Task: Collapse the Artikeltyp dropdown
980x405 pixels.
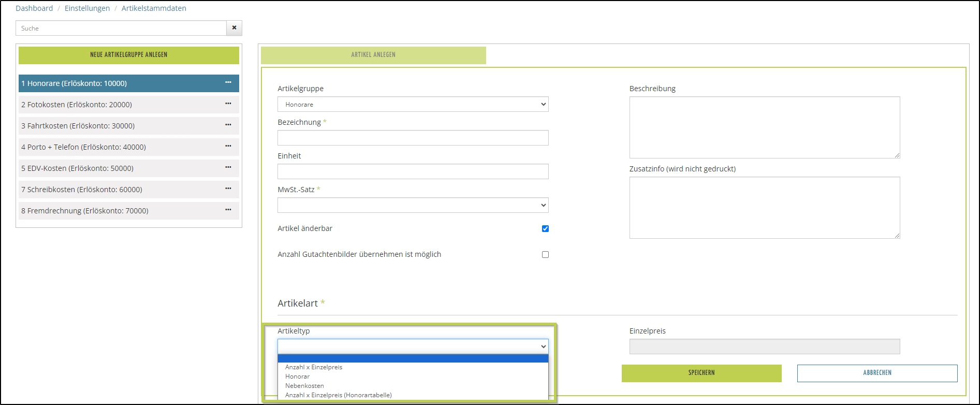Action: click(413, 346)
